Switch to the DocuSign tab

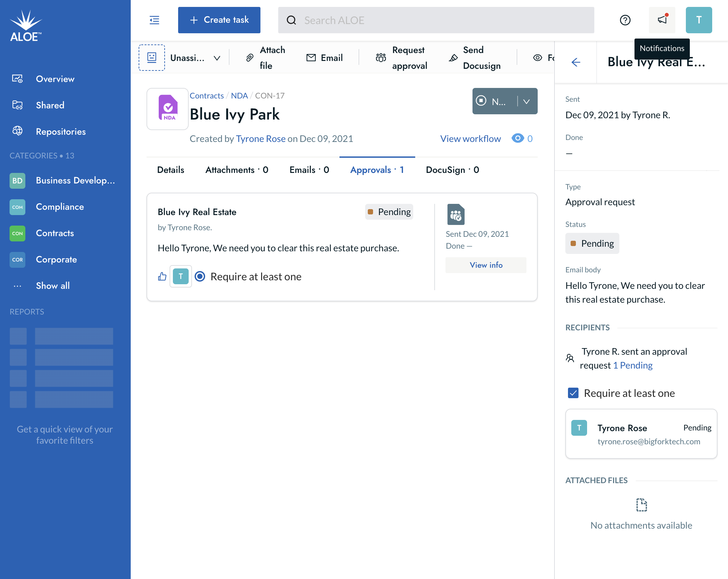(452, 170)
